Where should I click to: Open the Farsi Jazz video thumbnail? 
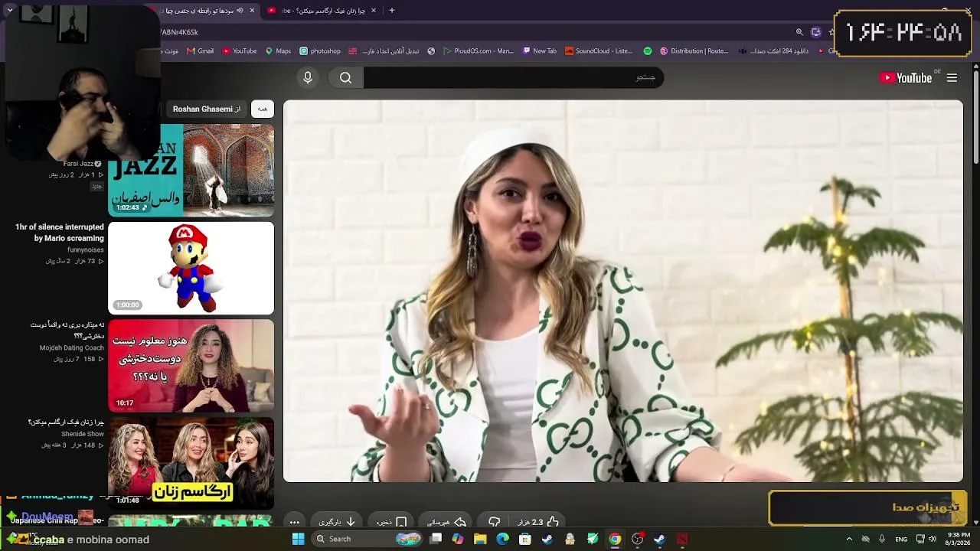191,170
